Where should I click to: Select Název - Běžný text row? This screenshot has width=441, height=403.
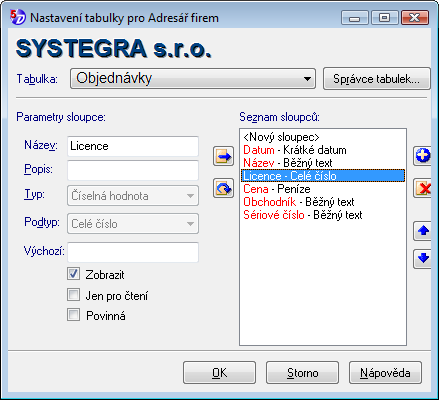[x=323, y=163]
